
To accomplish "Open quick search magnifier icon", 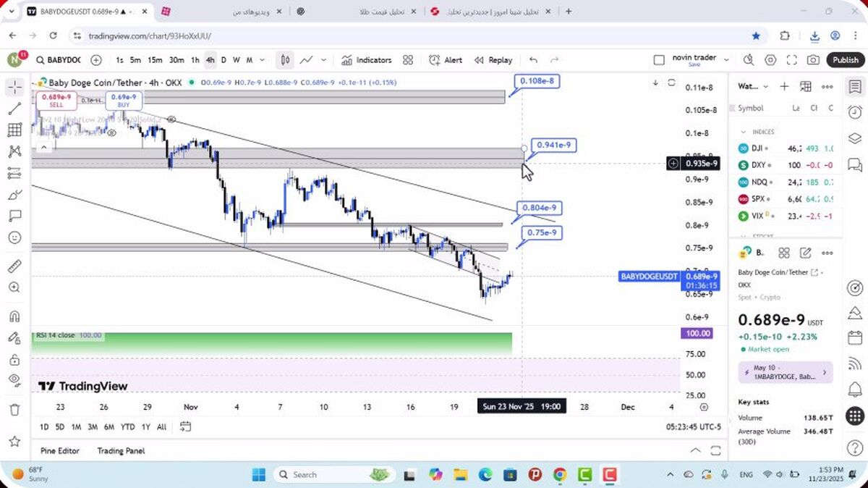I will pos(749,60).
